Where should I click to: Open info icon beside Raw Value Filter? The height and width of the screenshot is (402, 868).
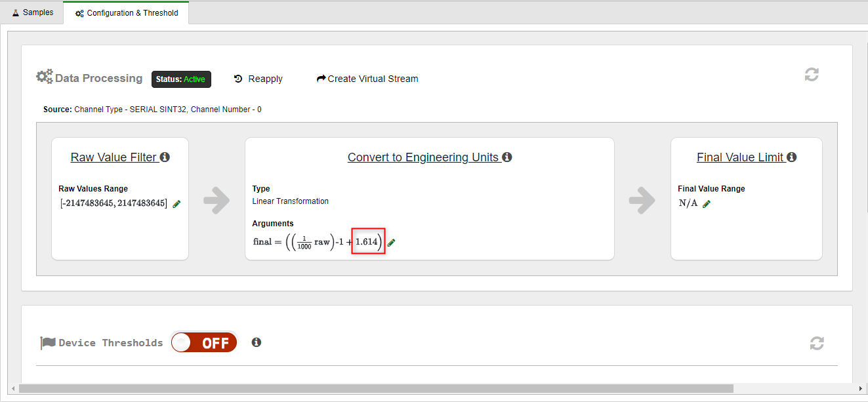(x=165, y=157)
